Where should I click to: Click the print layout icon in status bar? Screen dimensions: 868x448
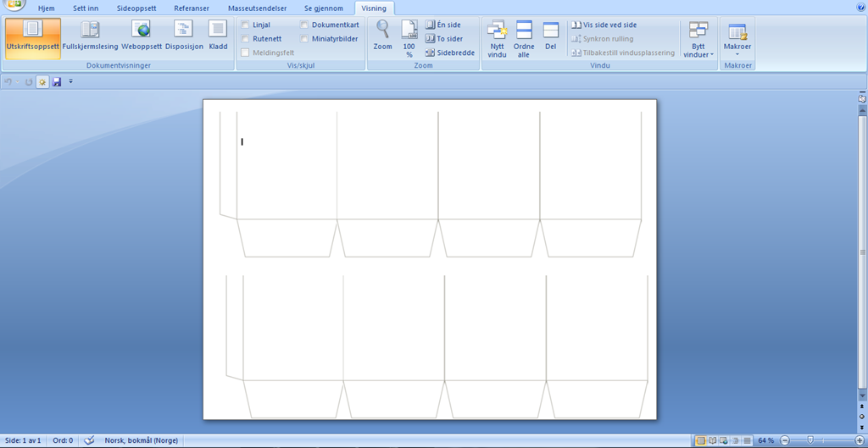pyautogui.click(x=700, y=441)
